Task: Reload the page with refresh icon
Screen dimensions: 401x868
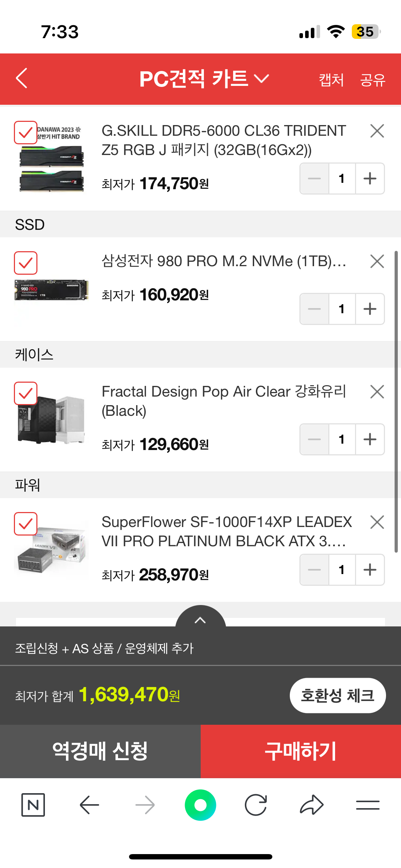Action: pyautogui.click(x=256, y=805)
